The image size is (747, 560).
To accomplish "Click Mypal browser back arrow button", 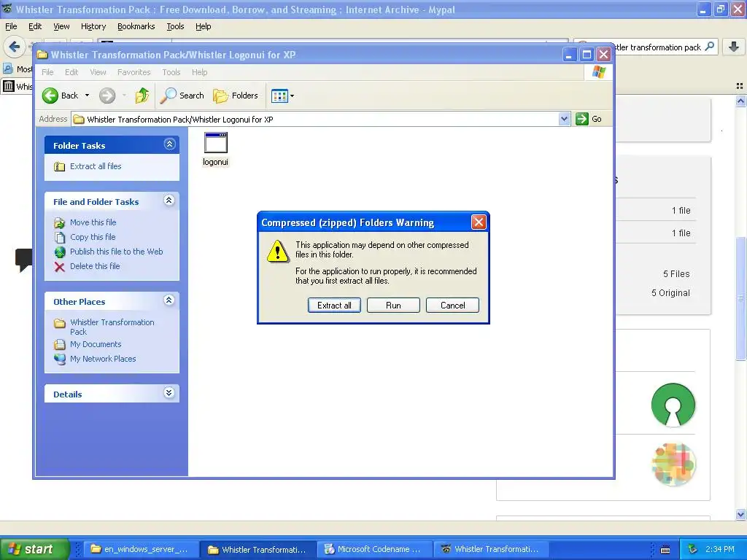I will coord(14,47).
